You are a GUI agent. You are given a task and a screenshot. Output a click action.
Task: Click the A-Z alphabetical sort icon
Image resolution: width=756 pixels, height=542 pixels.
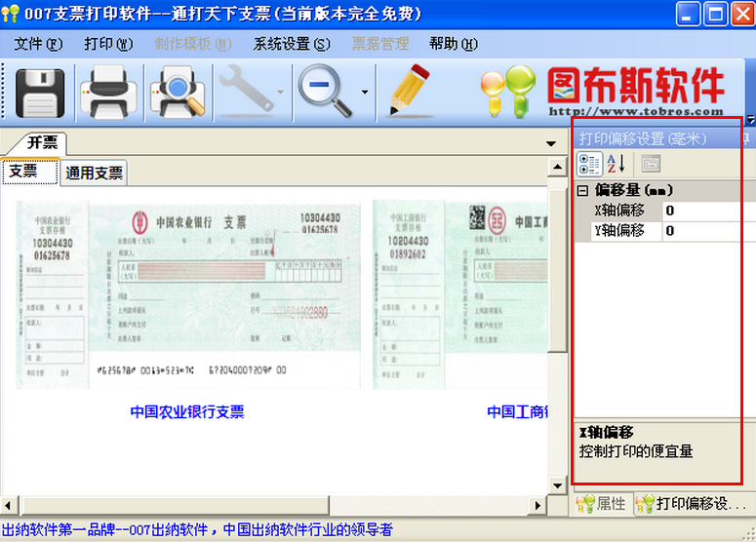point(617,164)
